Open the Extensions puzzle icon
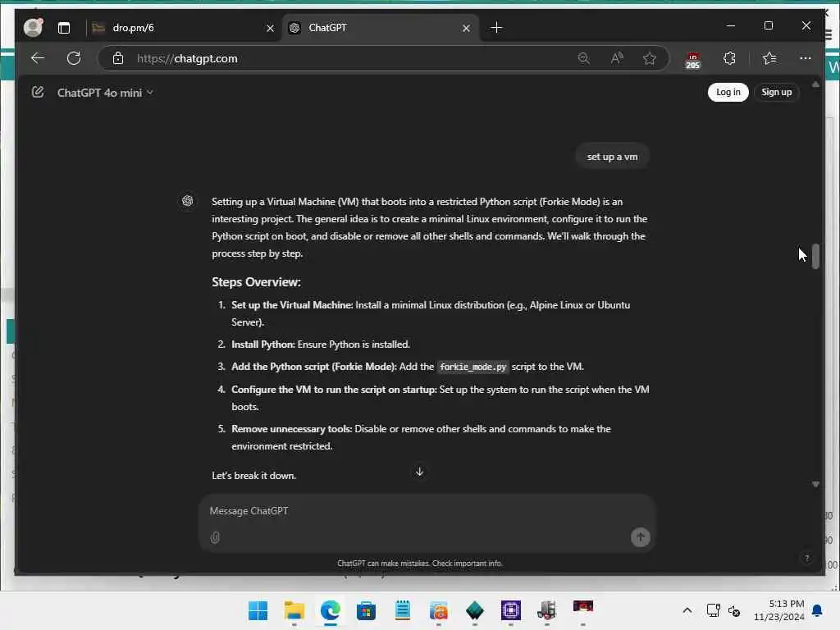The image size is (840, 630). click(729, 58)
